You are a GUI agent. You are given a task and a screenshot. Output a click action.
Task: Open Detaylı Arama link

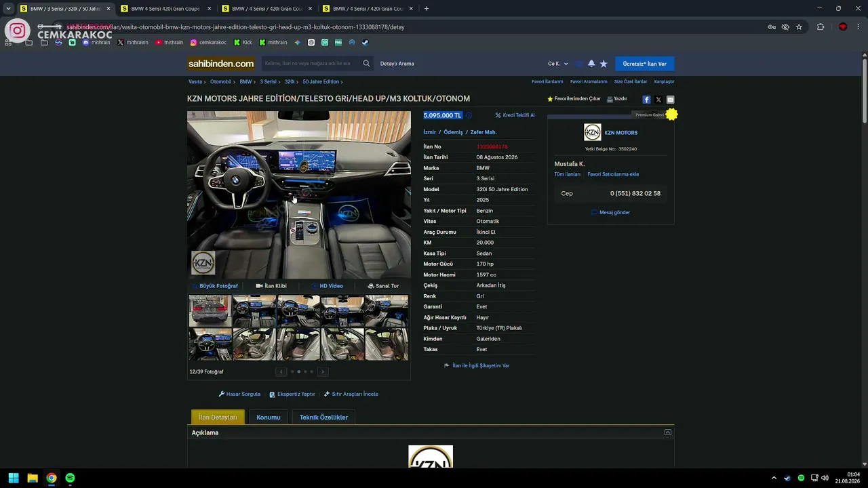(397, 64)
